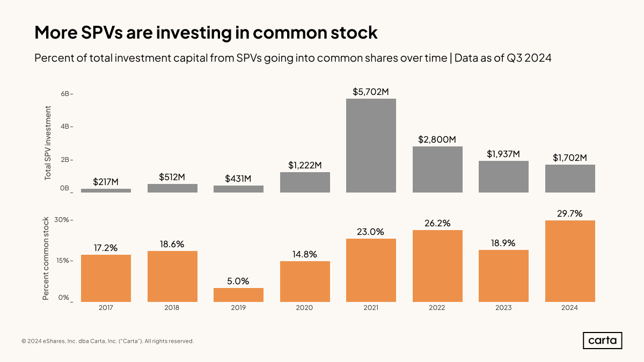
Task: Click the Carta logo
Action: pyautogui.click(x=602, y=341)
